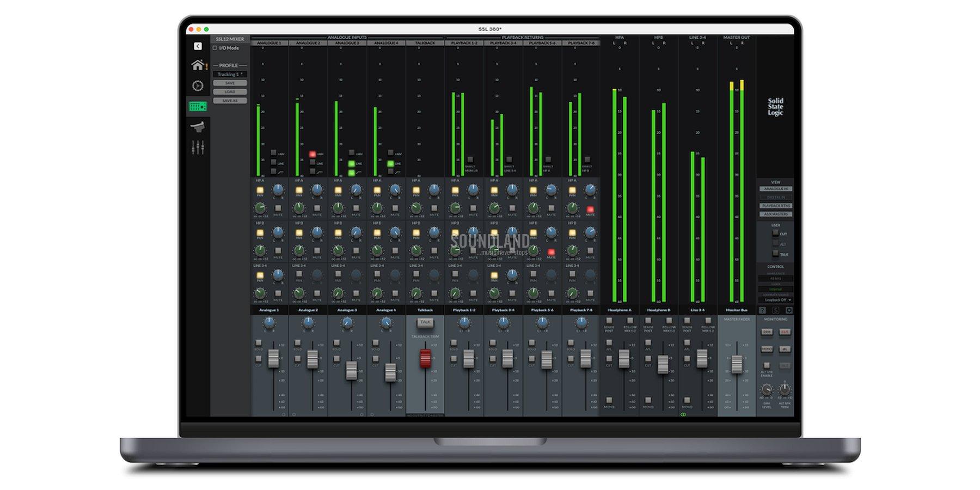This screenshot has width=980, height=490.
Task: Show Playback Rtns channels in the View section
Action: pyautogui.click(x=776, y=206)
